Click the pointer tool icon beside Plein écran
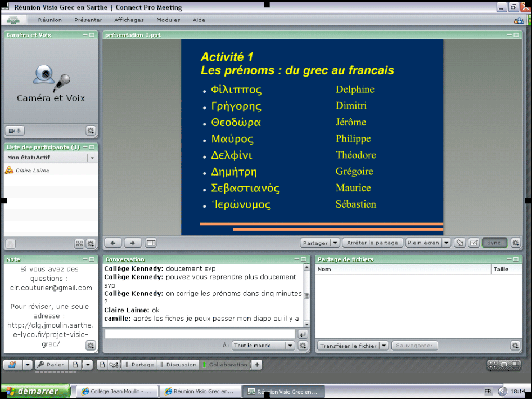Screen dimensions: 532x399 (459, 243)
